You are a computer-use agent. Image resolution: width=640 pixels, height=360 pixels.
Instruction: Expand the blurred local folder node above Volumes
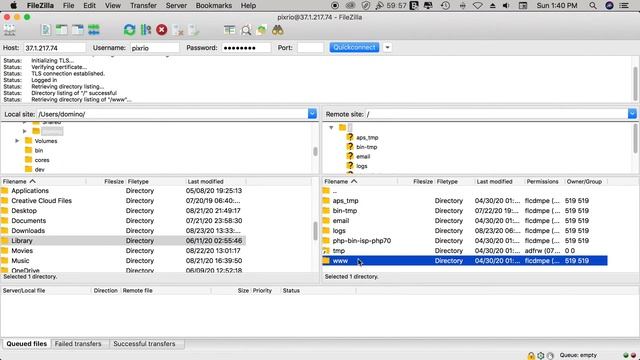(24, 131)
